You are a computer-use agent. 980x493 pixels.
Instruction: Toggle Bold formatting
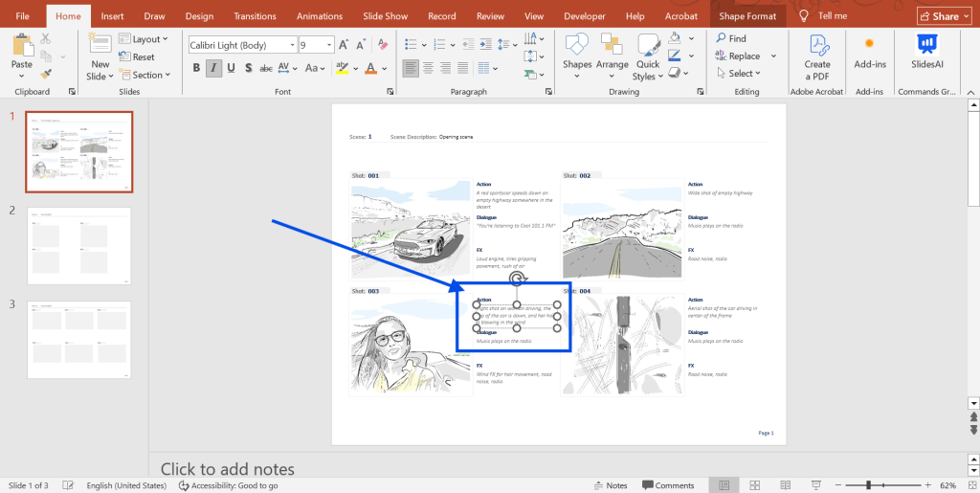196,68
